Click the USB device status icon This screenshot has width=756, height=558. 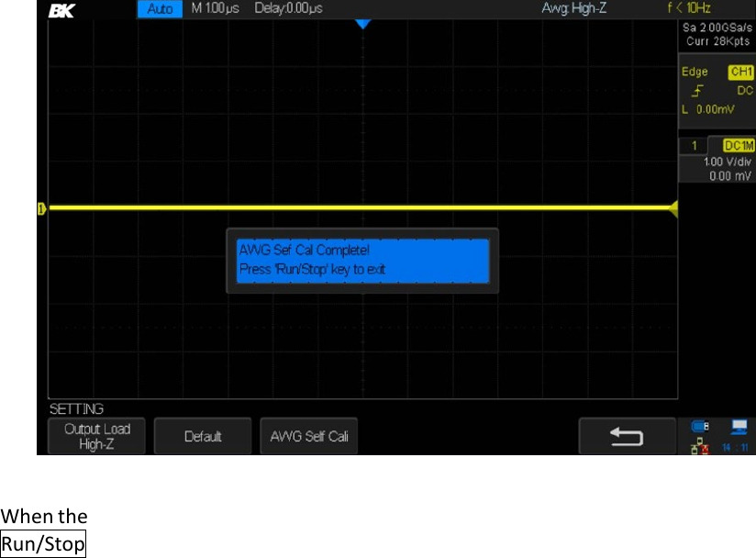pos(701,426)
